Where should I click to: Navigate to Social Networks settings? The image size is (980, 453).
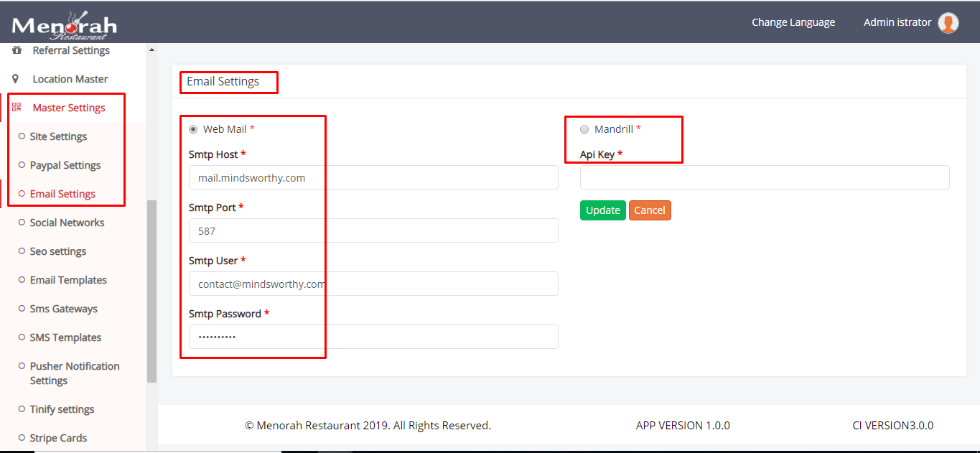[67, 223]
